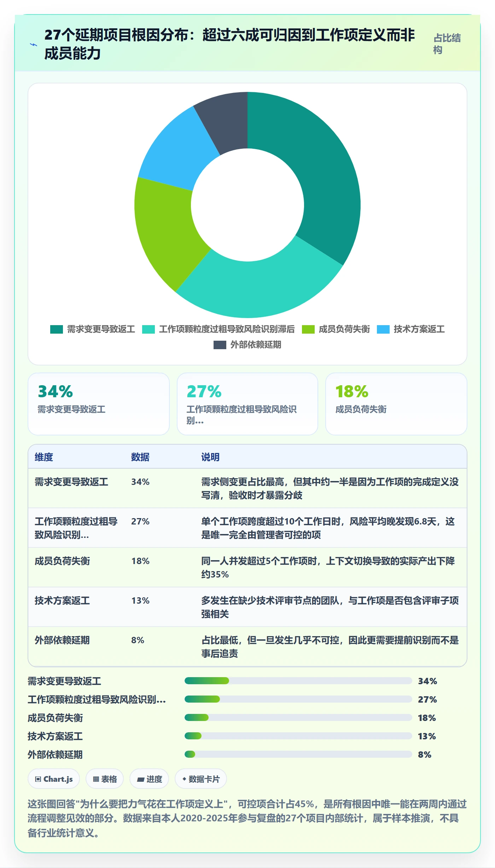The height and width of the screenshot is (868, 495).
Task: Toggle the 工作项颗粒度过粗导致风险识别滞后 legend entry
Action: 219,329
